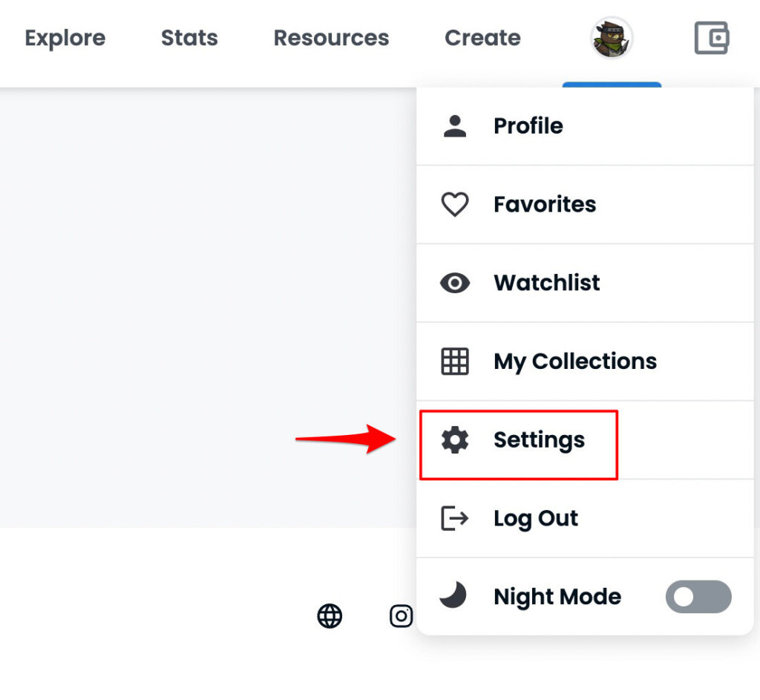Open the Instagram icon link
Viewport: 760px width, 700px height.
[x=402, y=616]
